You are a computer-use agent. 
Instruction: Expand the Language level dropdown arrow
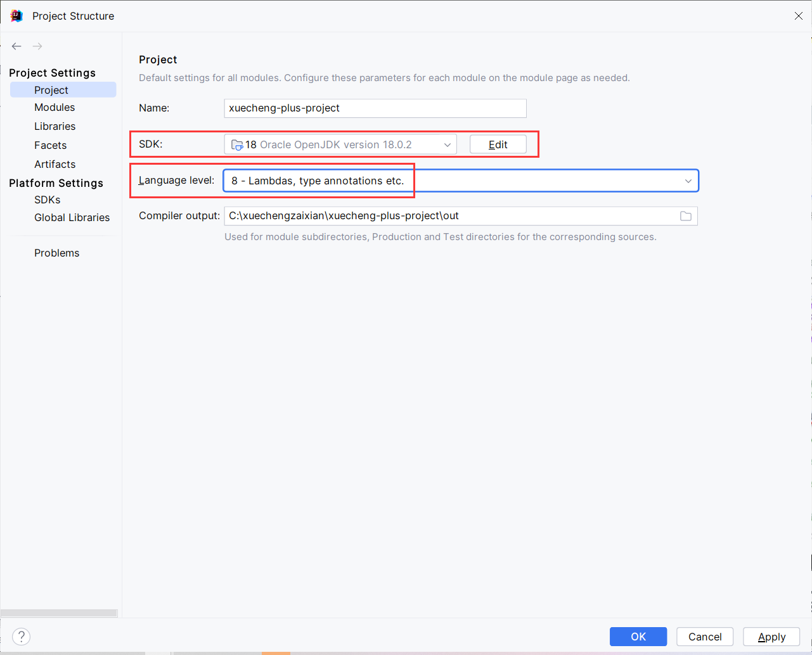click(x=688, y=181)
